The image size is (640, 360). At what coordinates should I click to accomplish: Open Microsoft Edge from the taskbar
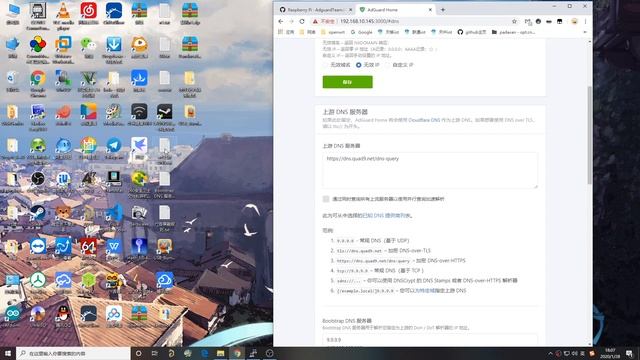[x=204, y=353]
